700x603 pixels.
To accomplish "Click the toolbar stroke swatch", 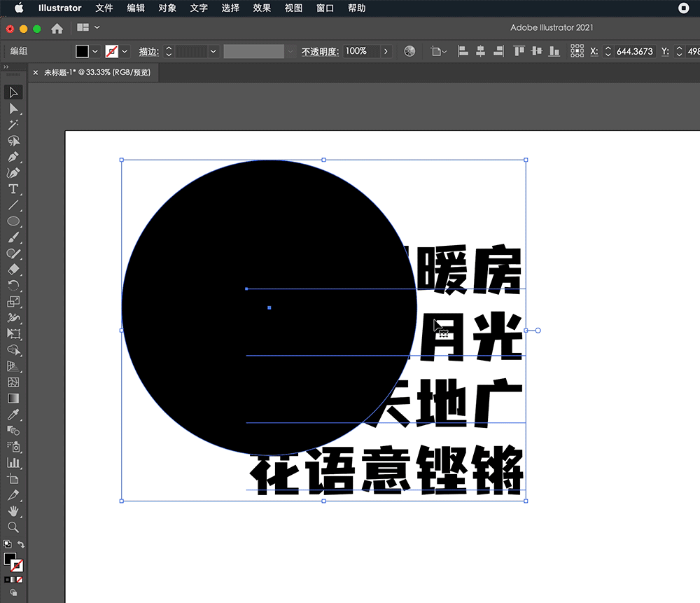I will click(x=18, y=566).
